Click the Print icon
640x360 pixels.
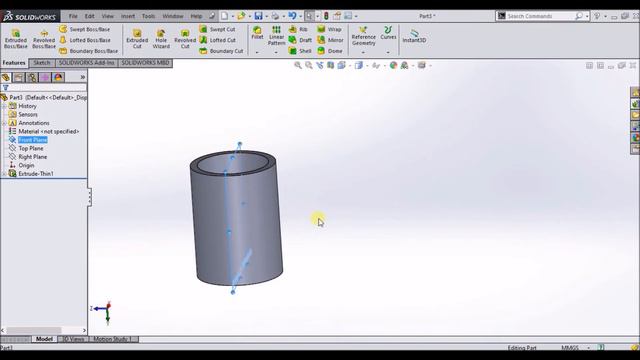276,16
